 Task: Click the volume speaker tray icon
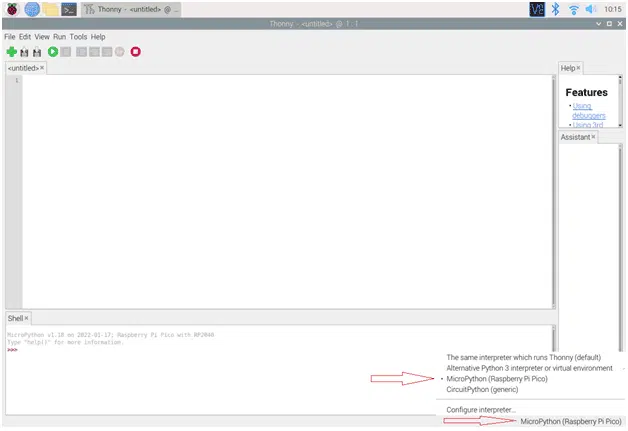point(591,9)
